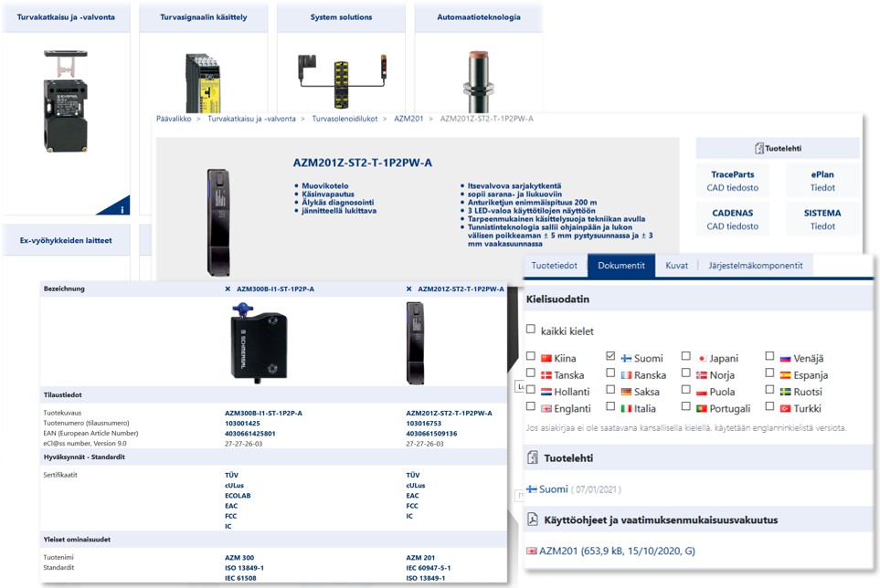
Task: Open the System solutions category
Action: (x=341, y=17)
